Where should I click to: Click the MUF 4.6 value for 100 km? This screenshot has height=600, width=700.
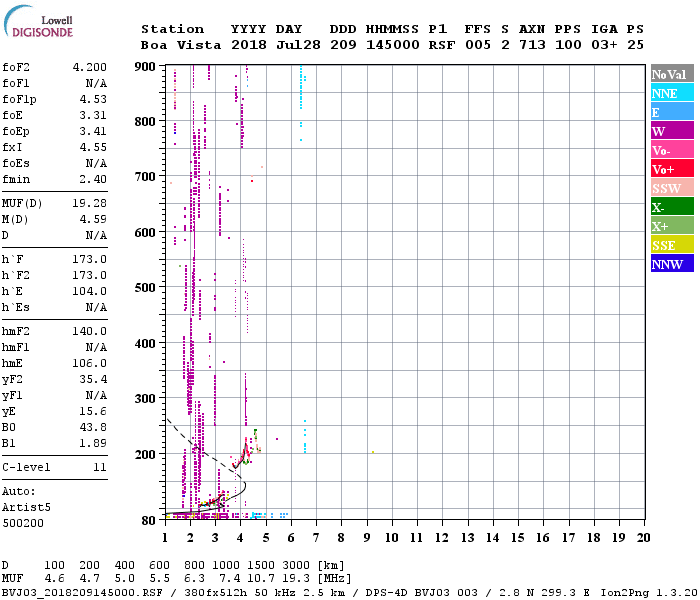54,579
